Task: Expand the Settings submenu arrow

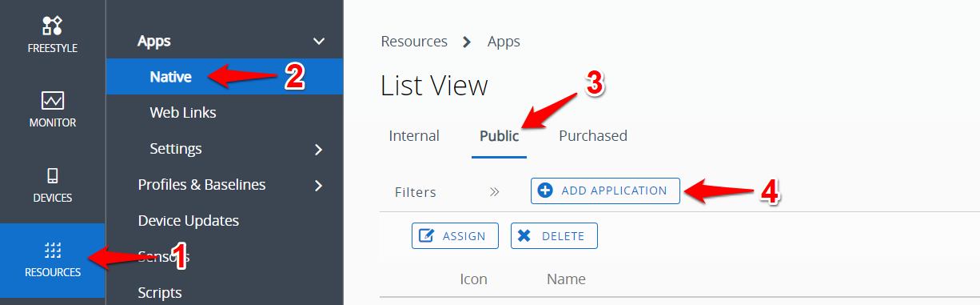Action: 319,150
